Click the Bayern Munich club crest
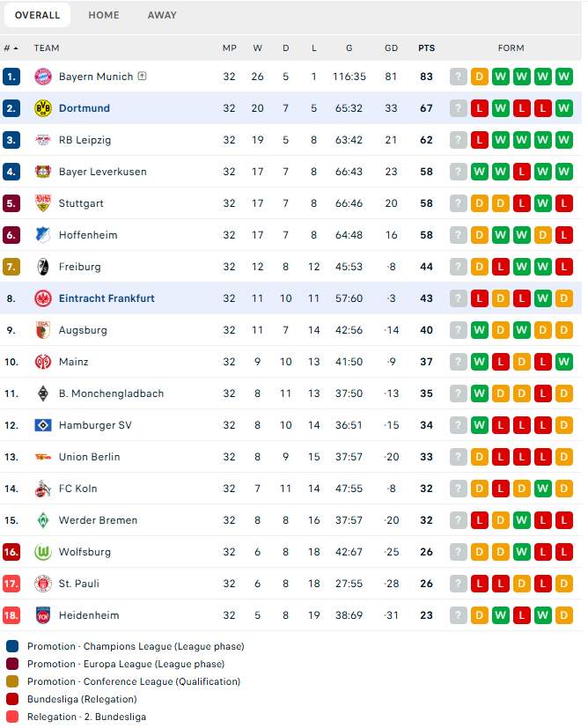 [x=43, y=77]
